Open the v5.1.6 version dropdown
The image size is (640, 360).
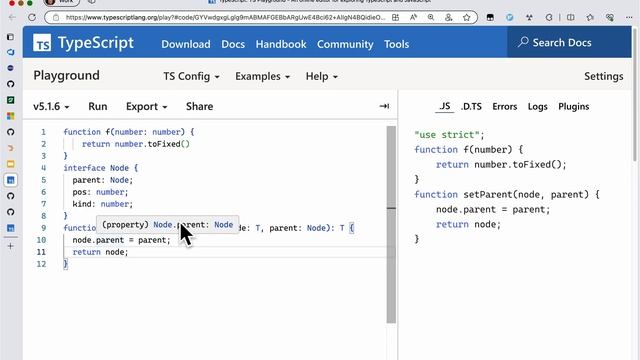point(51,107)
